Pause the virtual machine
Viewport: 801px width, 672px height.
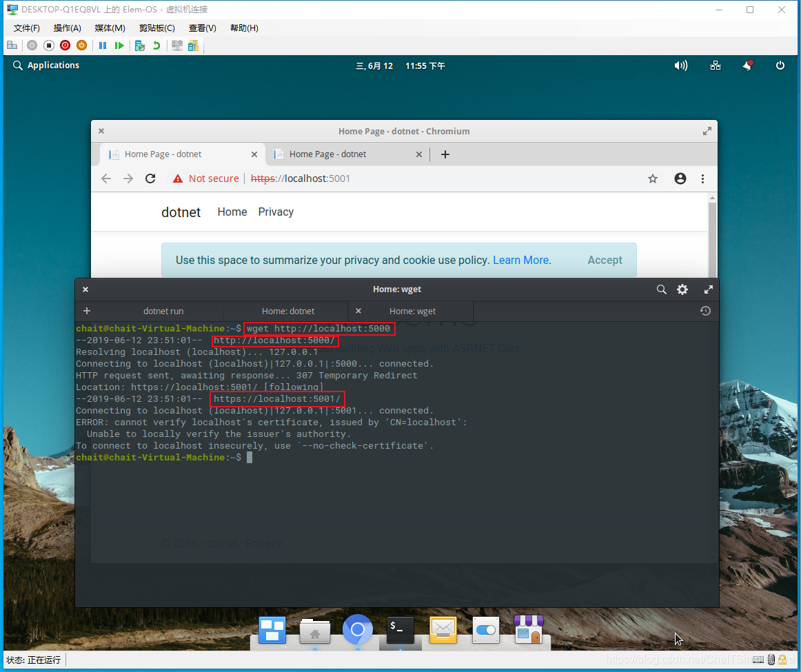(103, 45)
